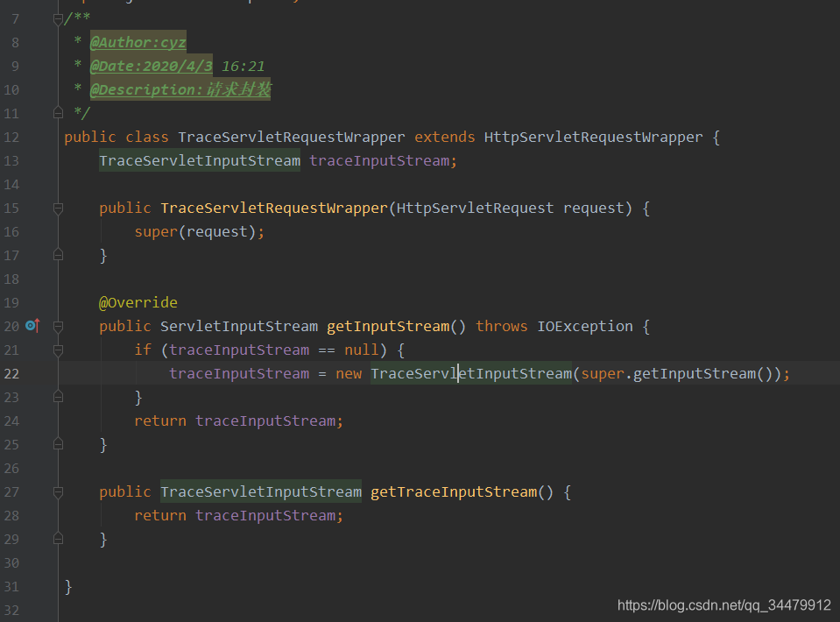The image size is (840, 622).
Task: Click the overriding method gutter icon on line 20
Action: [x=32, y=325]
